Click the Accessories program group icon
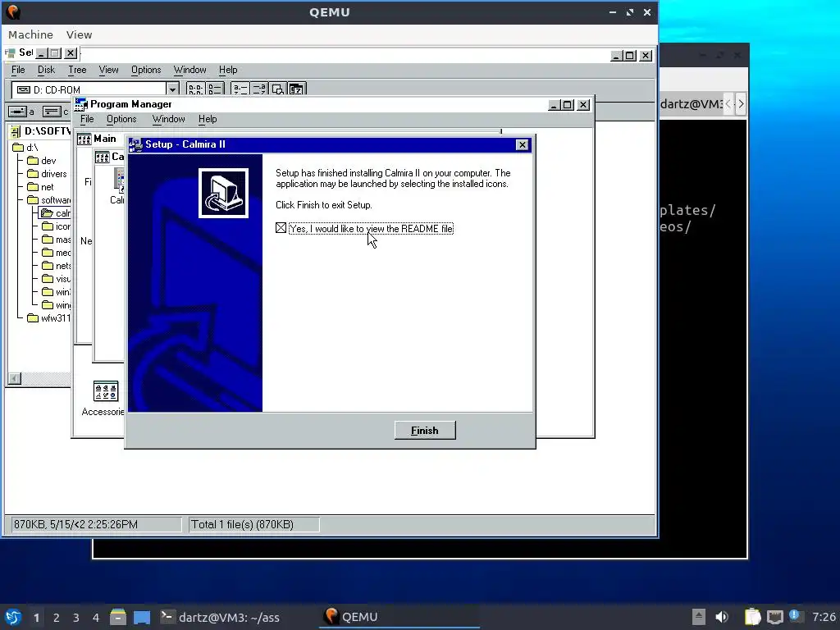 pyautogui.click(x=106, y=391)
